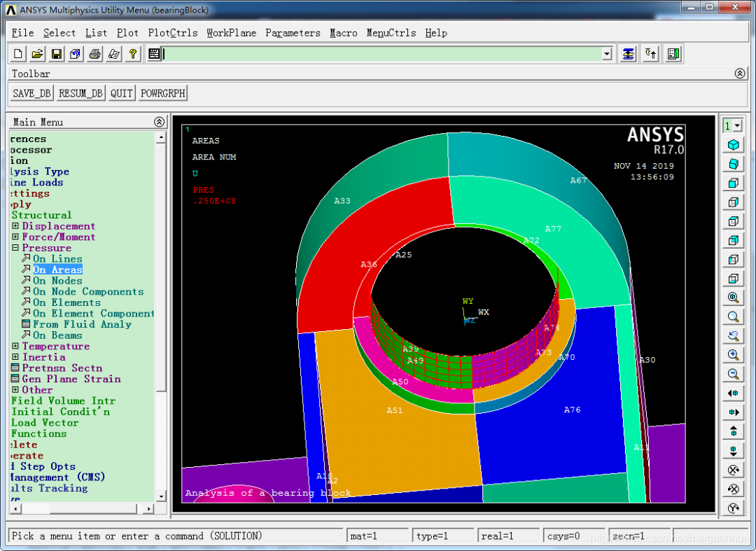Open the WorkPlane menu
This screenshot has height=551, width=756.
pyautogui.click(x=232, y=33)
